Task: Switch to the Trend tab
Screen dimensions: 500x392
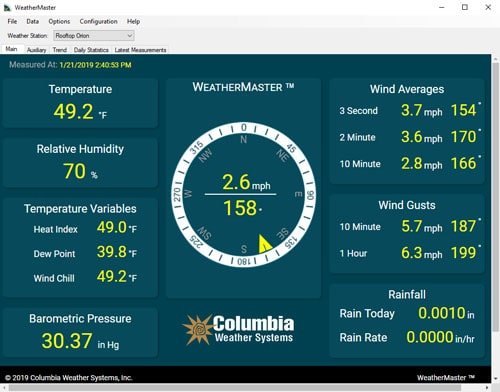Action: pos(60,50)
